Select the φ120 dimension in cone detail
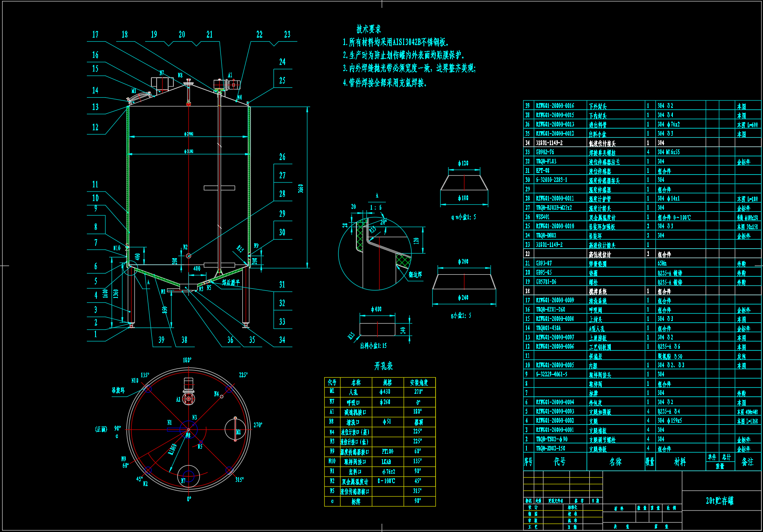This screenshot has height=532, width=763. 463,163
